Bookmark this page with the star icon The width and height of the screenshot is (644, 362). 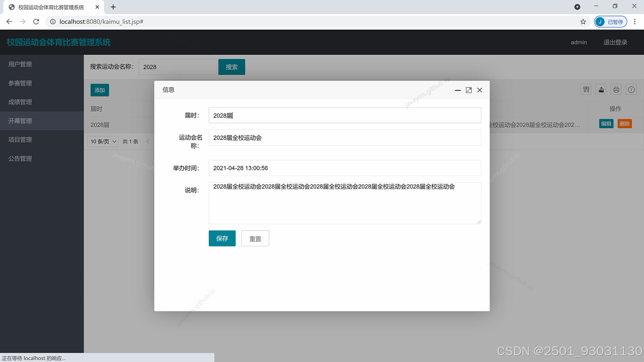point(583,21)
